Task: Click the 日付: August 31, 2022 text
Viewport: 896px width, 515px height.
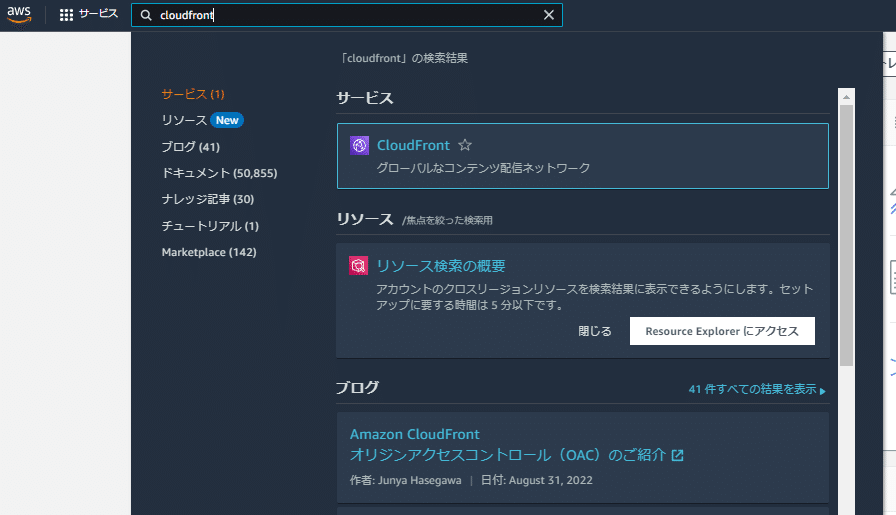Action: [x=537, y=480]
